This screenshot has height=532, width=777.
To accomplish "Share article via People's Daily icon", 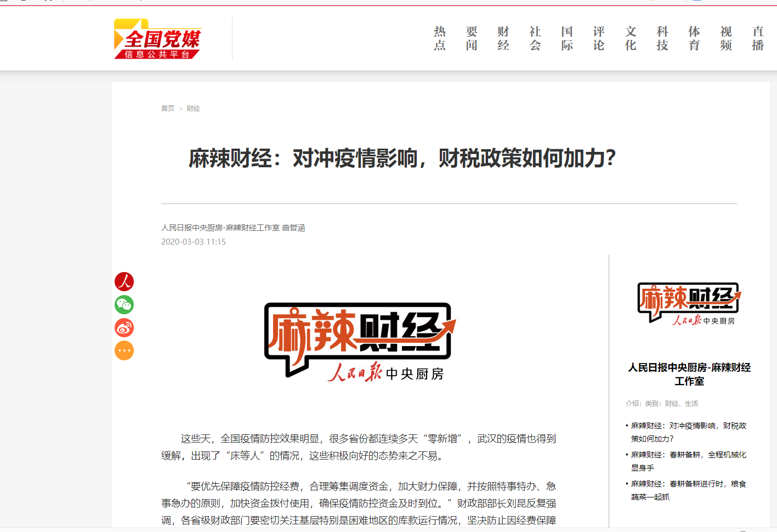I will 124,281.
